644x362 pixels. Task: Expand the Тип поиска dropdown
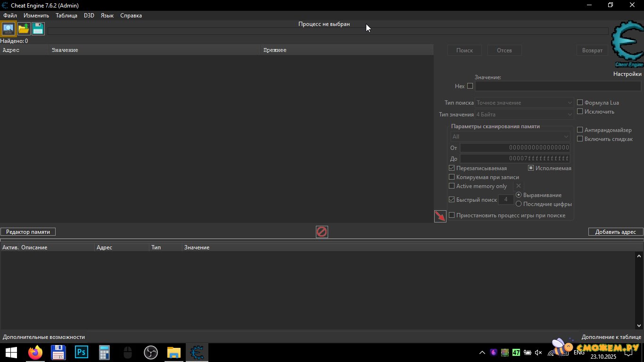pos(524,103)
